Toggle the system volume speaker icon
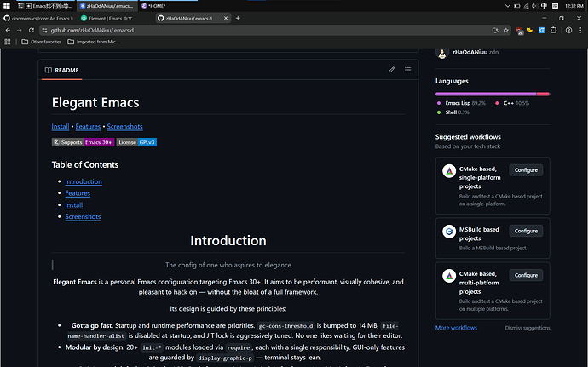This screenshot has height=367, width=588. (x=535, y=6)
